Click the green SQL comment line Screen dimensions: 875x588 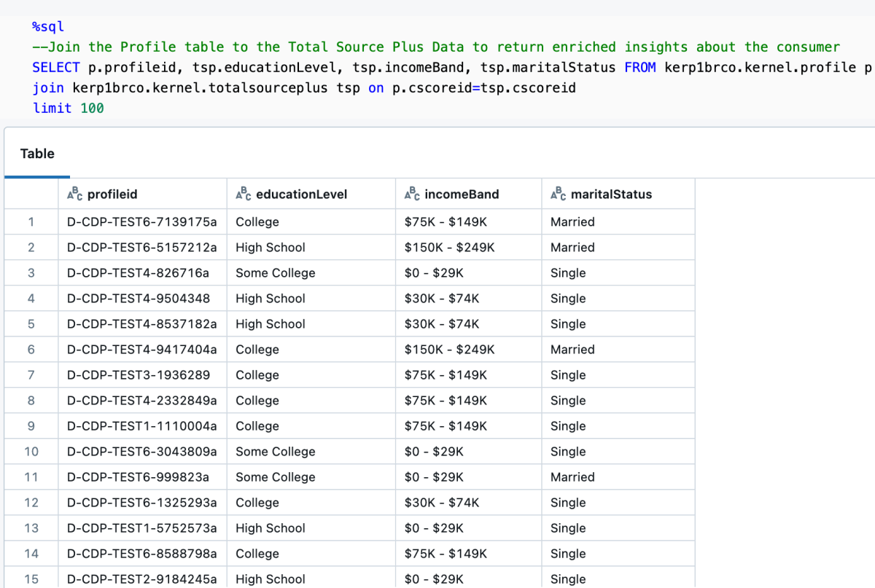437,47
